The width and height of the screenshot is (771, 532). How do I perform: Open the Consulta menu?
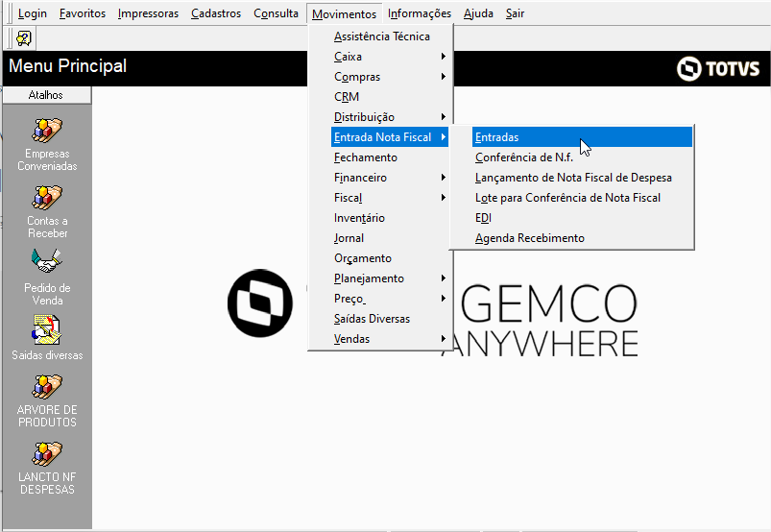pos(276,13)
